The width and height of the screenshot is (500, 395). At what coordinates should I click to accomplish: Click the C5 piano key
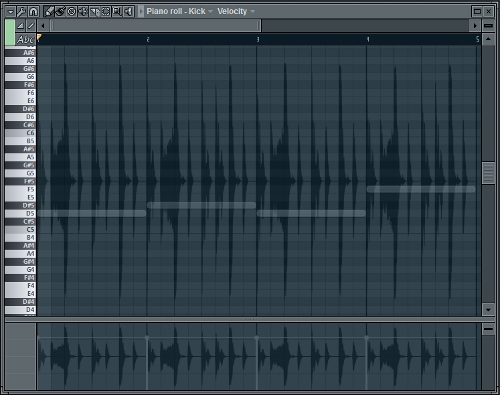click(20, 229)
